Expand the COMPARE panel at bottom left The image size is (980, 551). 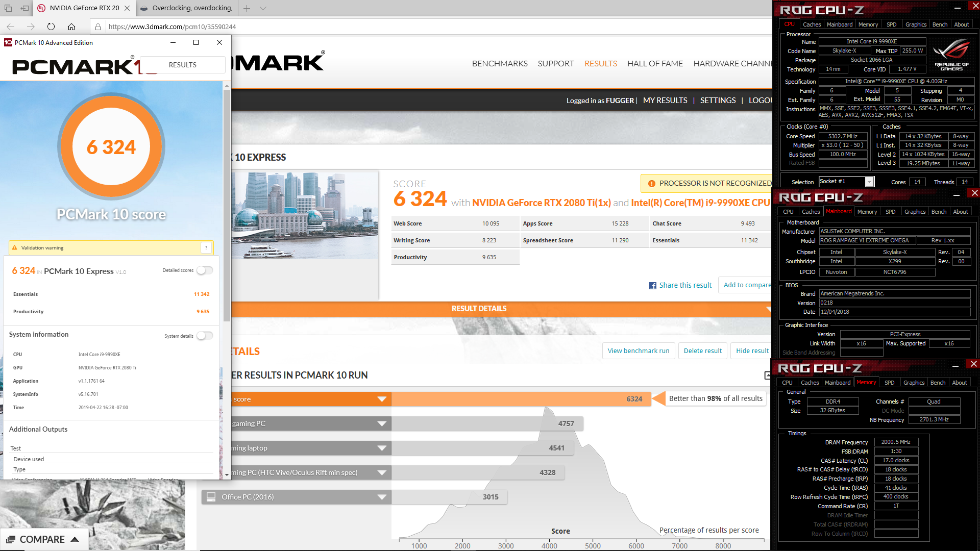click(x=43, y=539)
